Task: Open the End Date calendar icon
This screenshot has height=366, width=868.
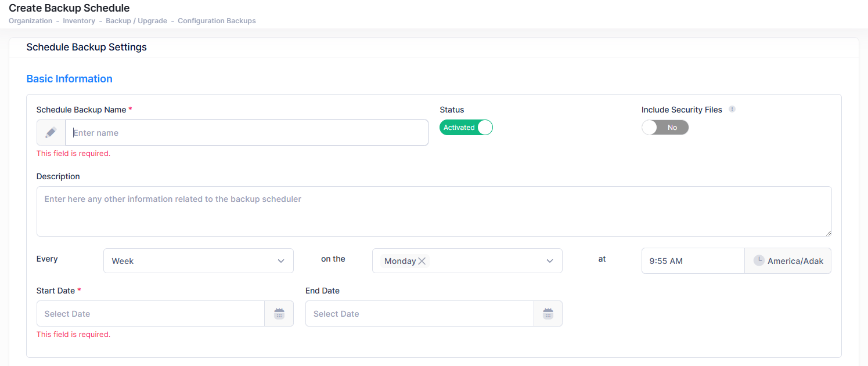Action: (x=548, y=314)
